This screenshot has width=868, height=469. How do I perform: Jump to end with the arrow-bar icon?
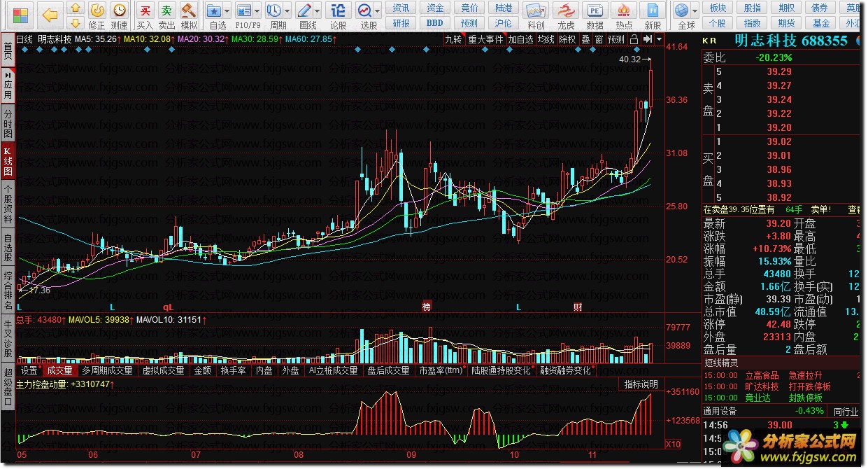click(648, 39)
